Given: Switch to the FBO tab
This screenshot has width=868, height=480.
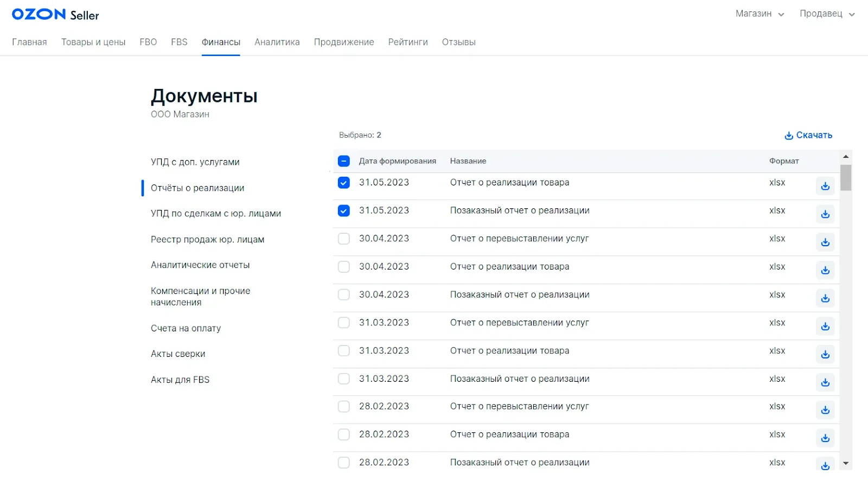Looking at the screenshot, I should (x=148, y=42).
